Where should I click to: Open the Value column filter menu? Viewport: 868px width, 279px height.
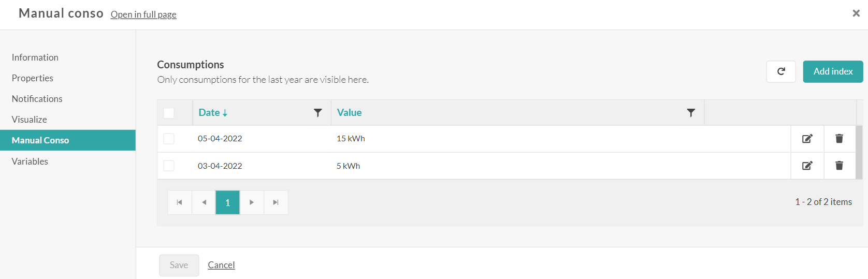pos(691,113)
